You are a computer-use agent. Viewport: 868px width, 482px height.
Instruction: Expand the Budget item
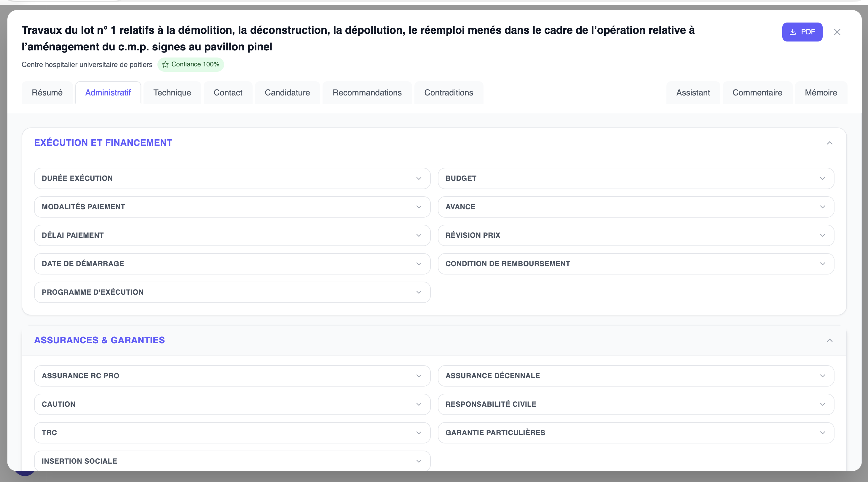tap(636, 178)
